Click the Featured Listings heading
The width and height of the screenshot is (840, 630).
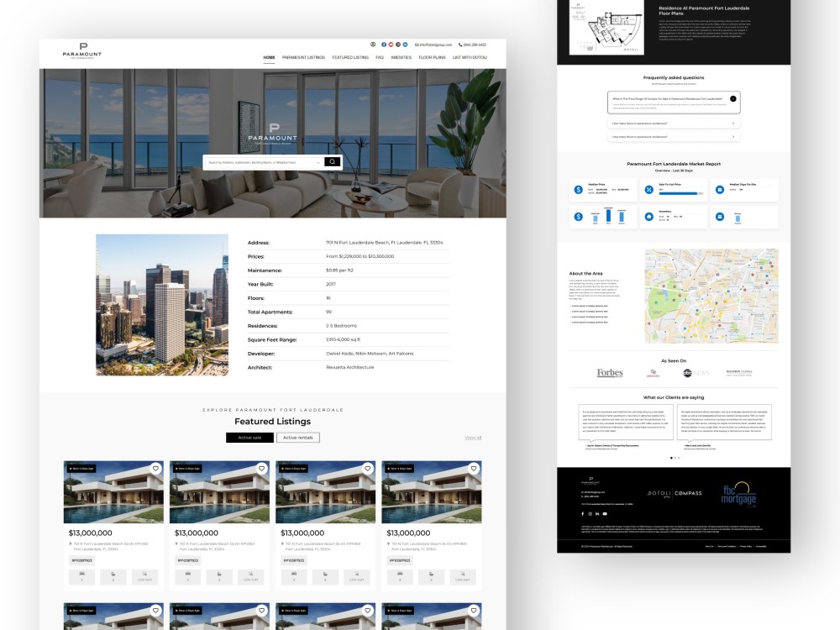point(273,421)
